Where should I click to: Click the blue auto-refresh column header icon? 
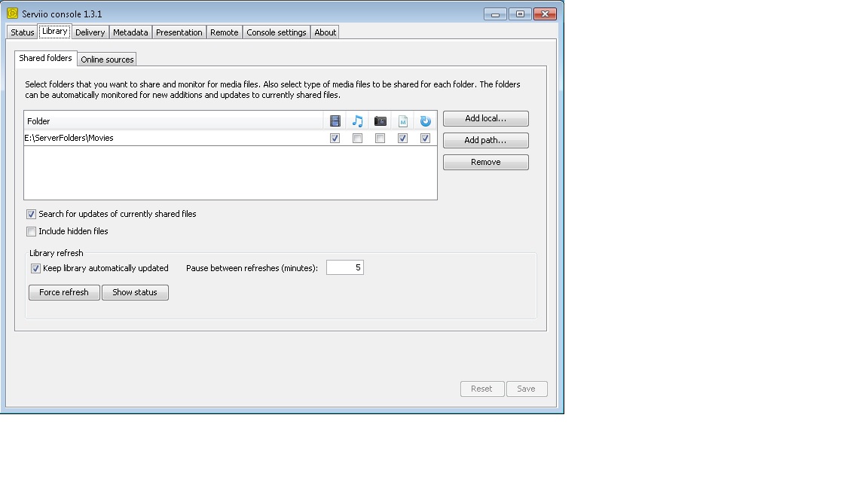pos(426,121)
